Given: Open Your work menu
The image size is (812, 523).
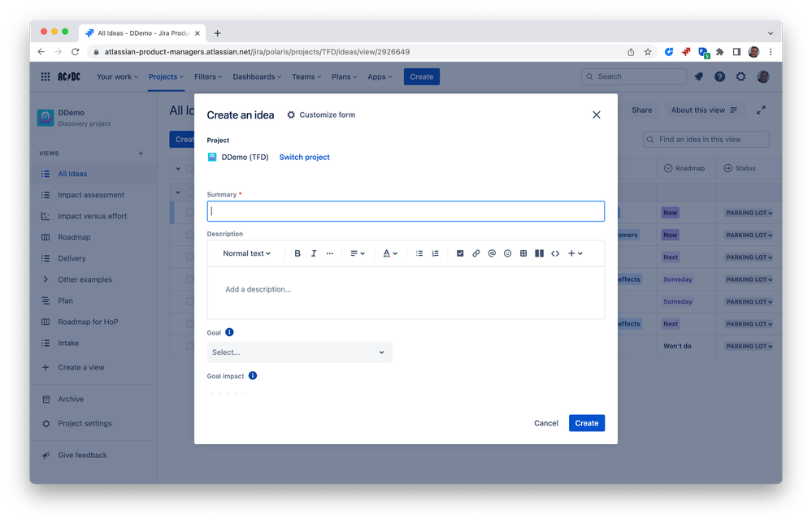Looking at the screenshot, I should (117, 76).
